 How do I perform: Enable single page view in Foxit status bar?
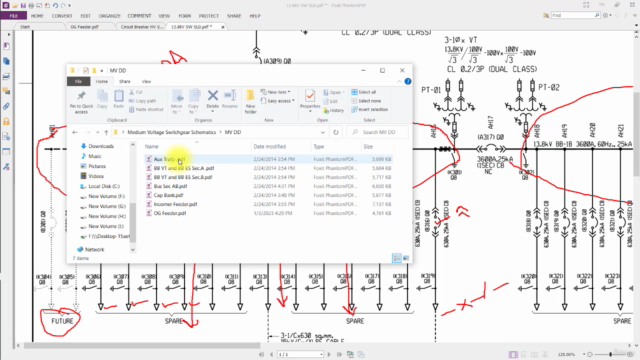(x=513, y=354)
